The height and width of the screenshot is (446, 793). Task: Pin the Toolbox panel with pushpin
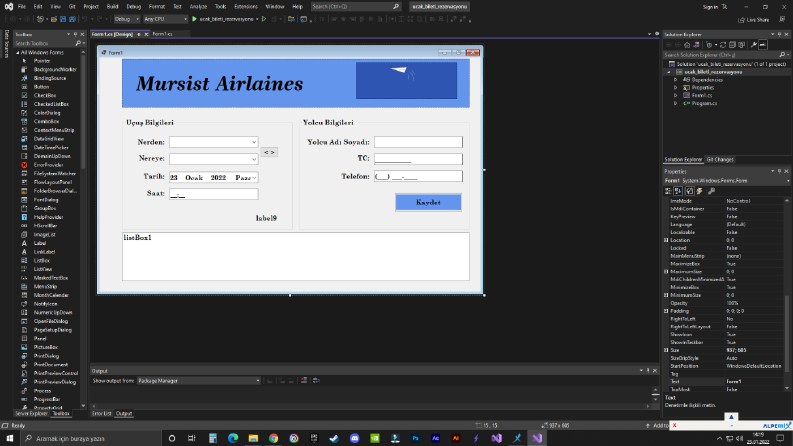75,34
